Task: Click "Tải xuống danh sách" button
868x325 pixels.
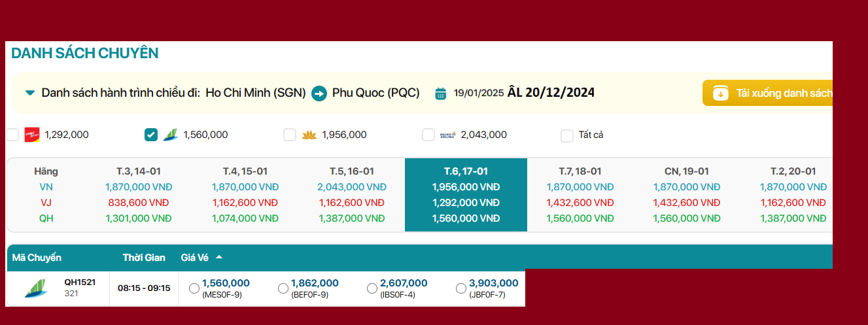Action: point(767,93)
